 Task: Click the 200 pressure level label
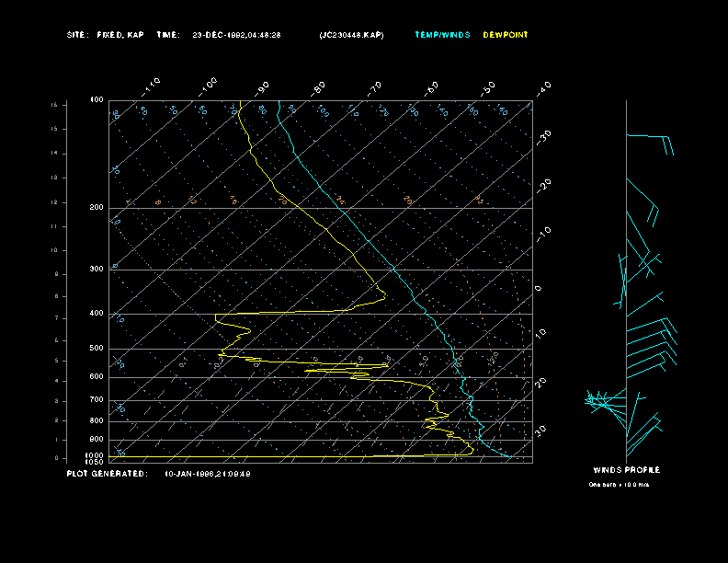tap(97, 208)
